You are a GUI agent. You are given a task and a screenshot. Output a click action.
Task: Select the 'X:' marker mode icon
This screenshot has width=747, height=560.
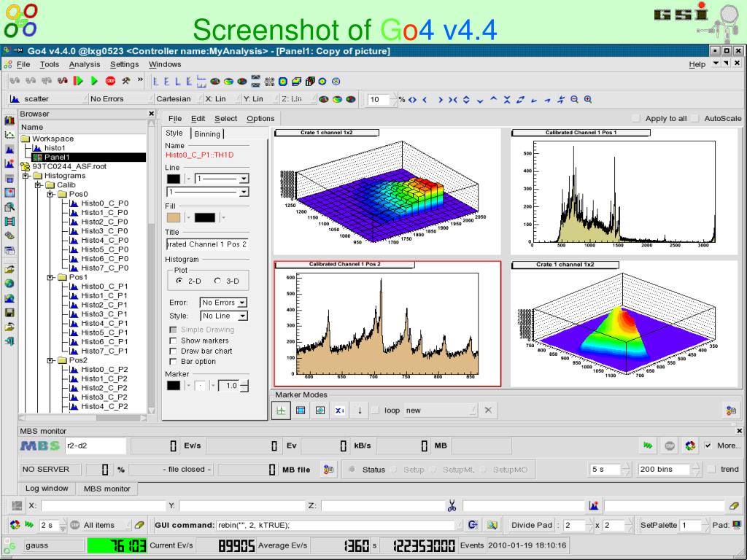tap(340, 411)
